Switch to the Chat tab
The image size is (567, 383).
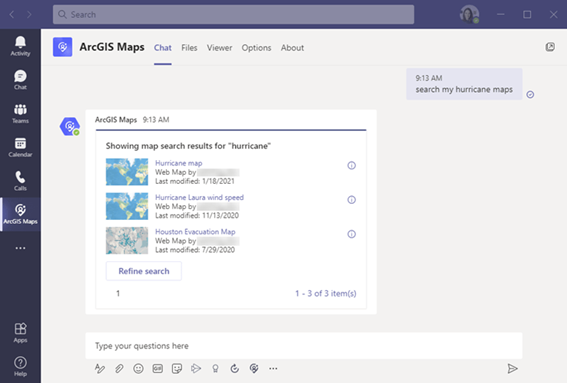pos(163,48)
